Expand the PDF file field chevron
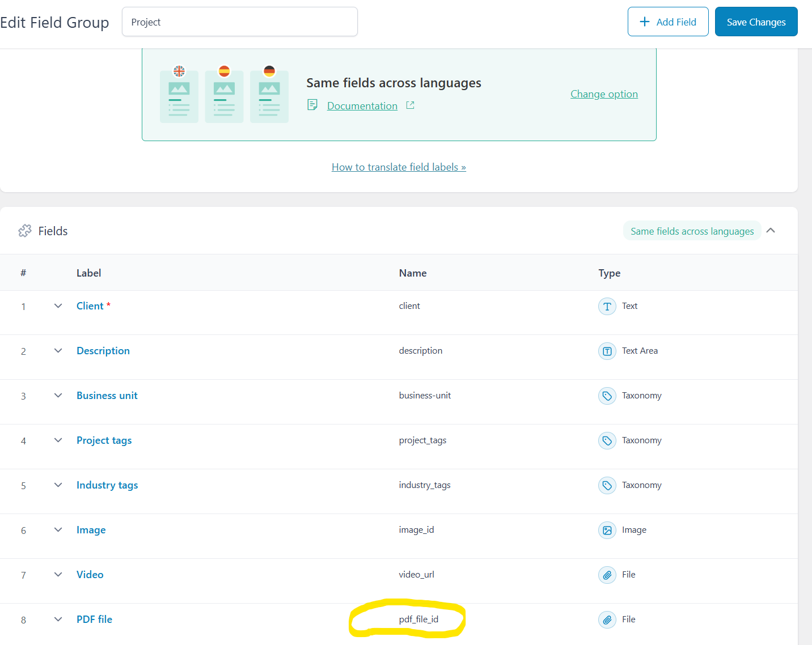 click(58, 619)
